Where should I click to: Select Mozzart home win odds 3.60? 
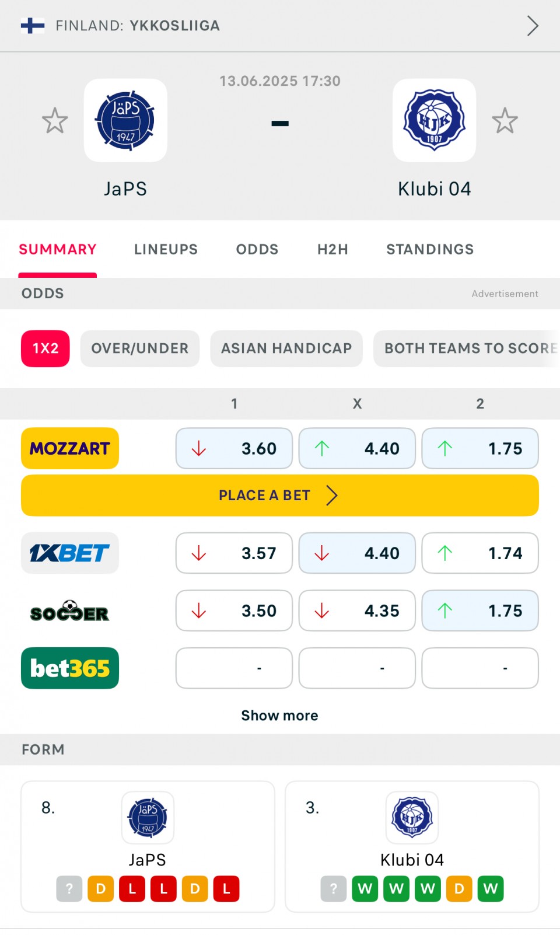coord(234,448)
